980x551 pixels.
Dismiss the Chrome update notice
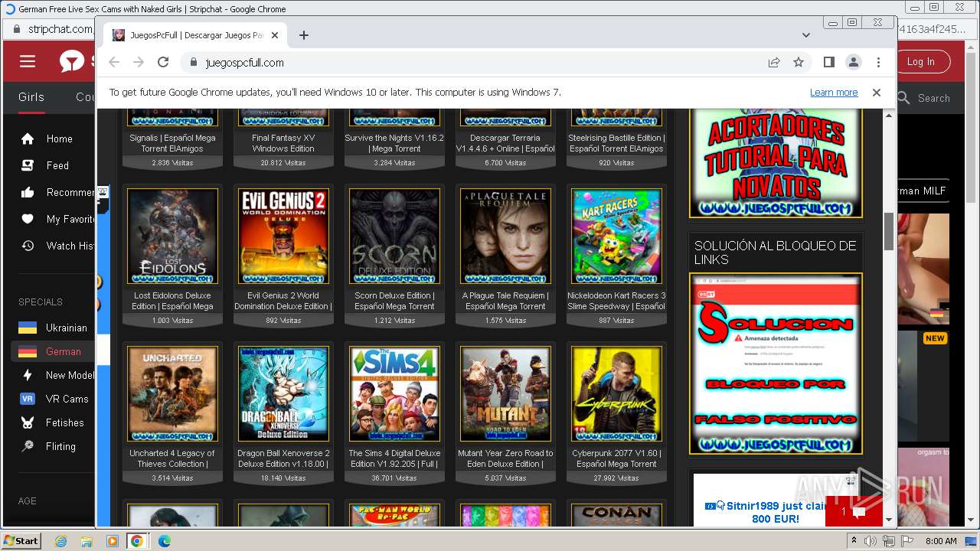pos(877,93)
